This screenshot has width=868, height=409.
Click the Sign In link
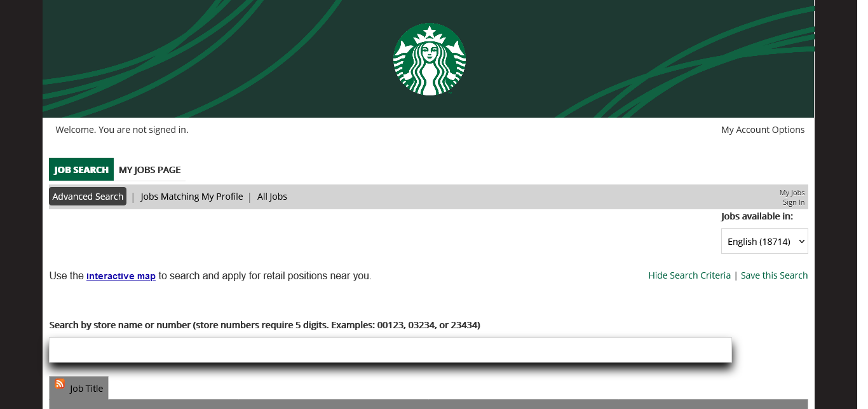(794, 202)
